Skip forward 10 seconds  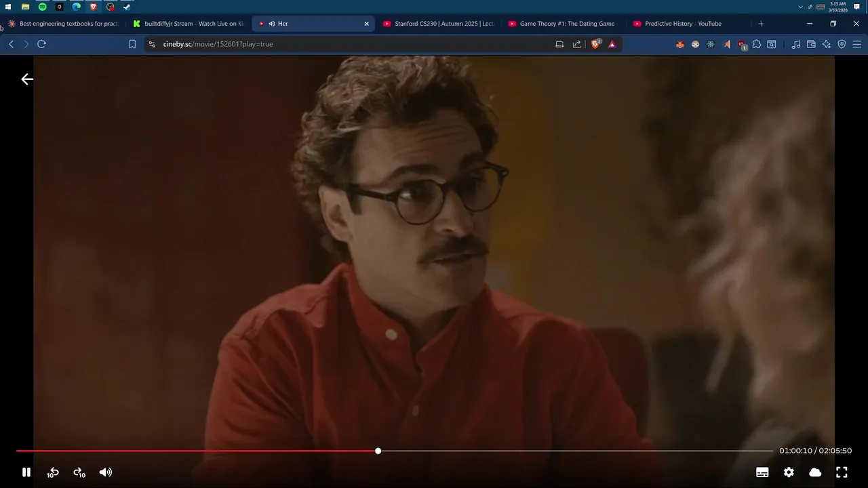click(79, 472)
